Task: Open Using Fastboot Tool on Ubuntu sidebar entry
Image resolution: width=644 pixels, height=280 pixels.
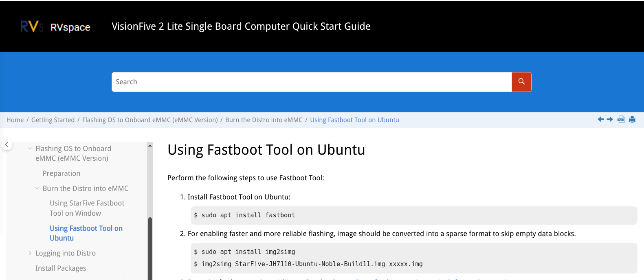Action: [86, 233]
